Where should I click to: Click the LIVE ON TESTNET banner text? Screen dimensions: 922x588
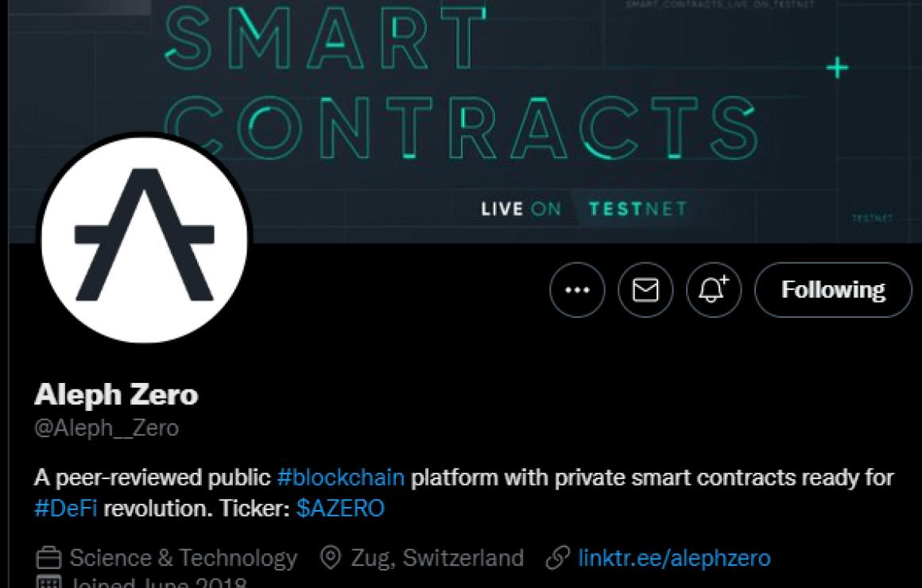click(x=584, y=209)
